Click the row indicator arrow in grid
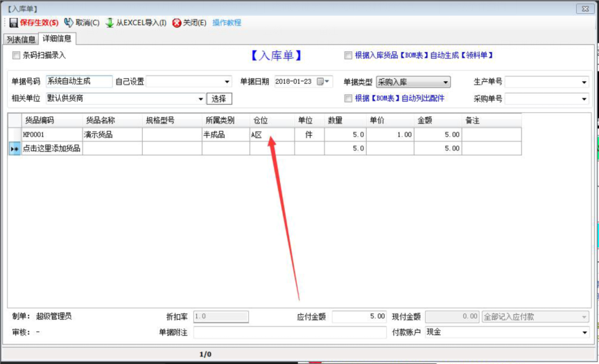 pyautogui.click(x=14, y=148)
